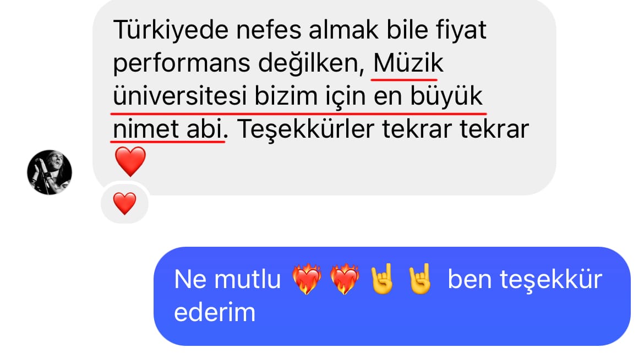Click the large red heart emoji in the gray message
This screenshot has height=358, width=644.
(x=130, y=161)
